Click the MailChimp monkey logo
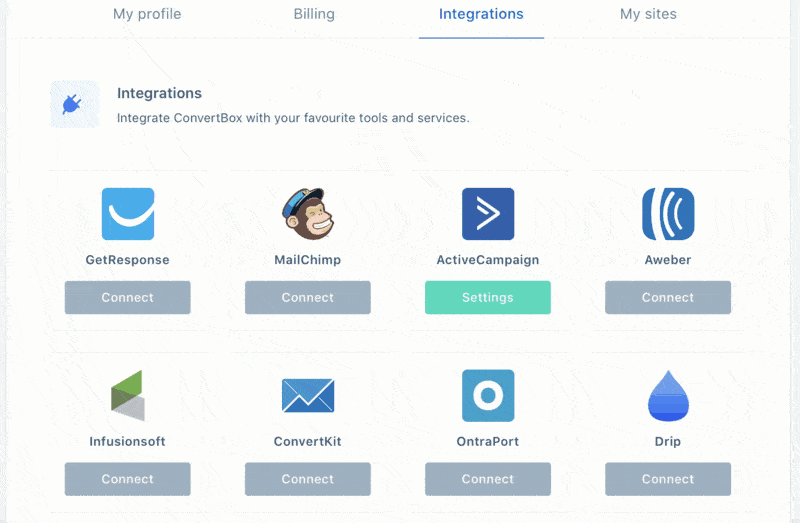This screenshot has width=800, height=523. (308, 214)
